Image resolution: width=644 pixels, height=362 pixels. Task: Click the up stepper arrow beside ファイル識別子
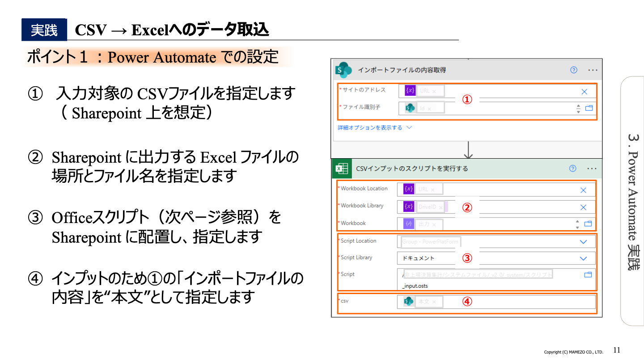pos(579,105)
